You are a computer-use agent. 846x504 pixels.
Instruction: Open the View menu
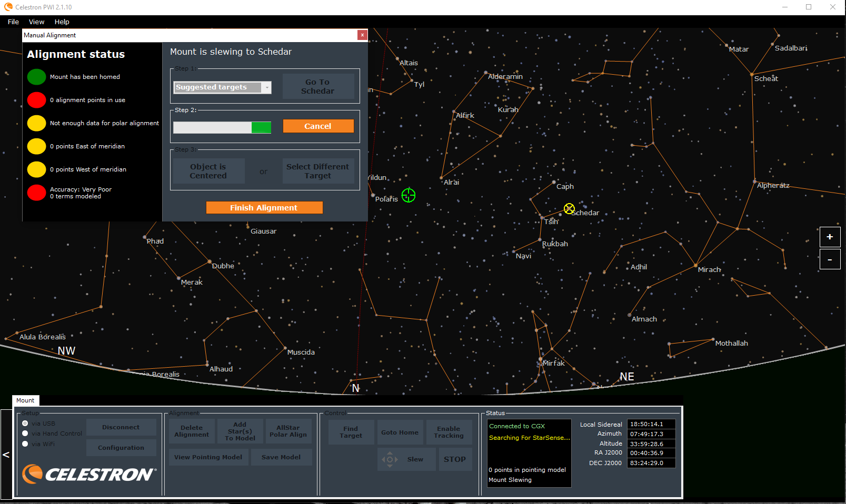(36, 22)
